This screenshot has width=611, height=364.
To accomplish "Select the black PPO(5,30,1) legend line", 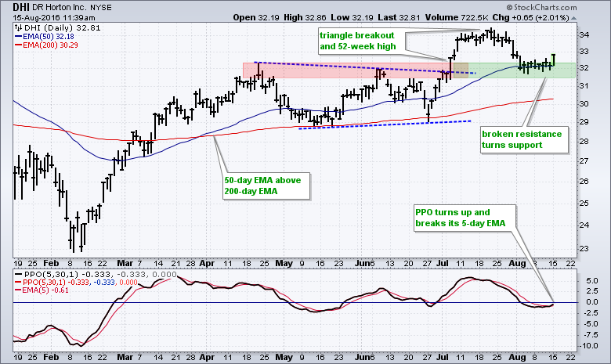I will click(96, 275).
